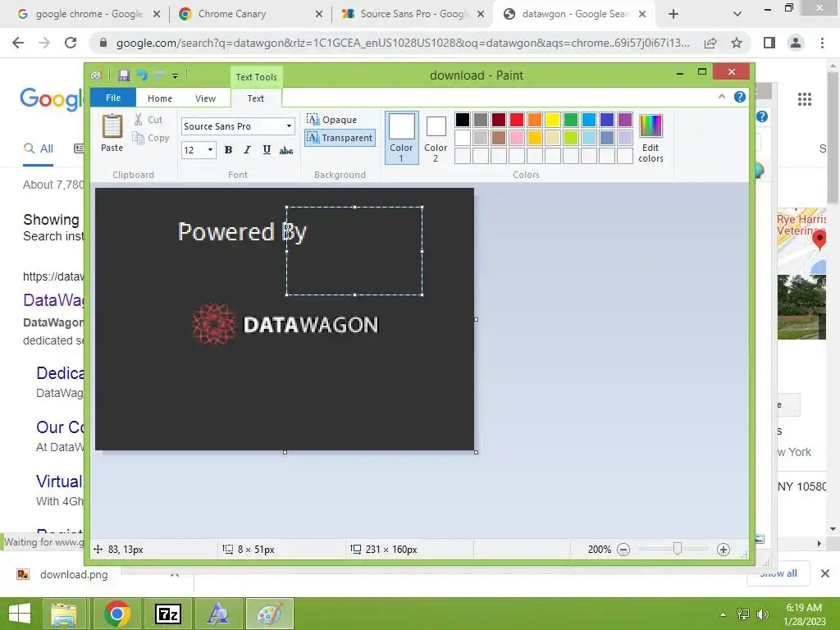Show hidden tray icons arrow

723,614
